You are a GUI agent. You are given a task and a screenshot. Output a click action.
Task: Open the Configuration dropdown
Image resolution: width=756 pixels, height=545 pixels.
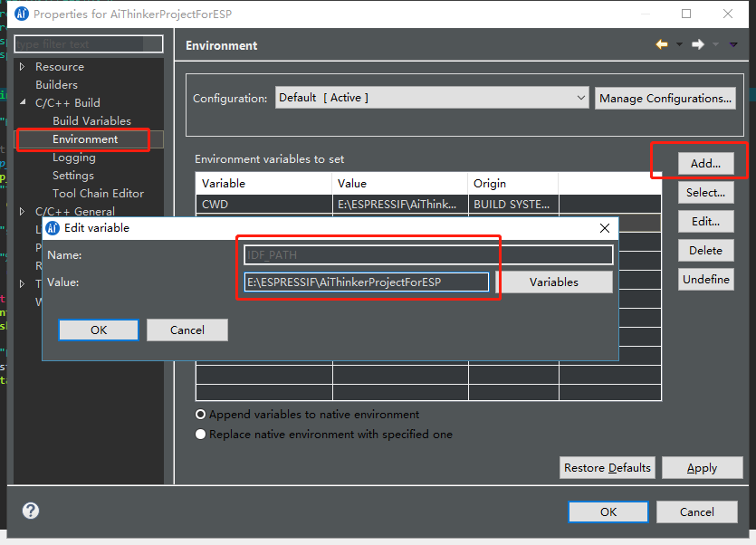[432, 98]
